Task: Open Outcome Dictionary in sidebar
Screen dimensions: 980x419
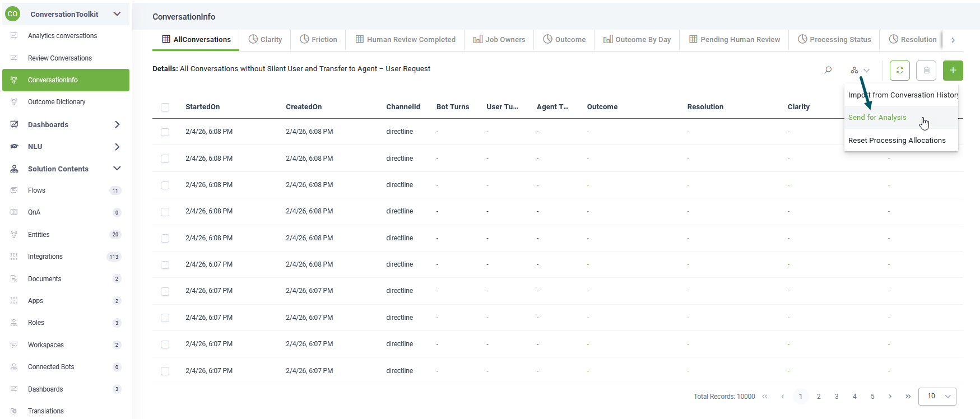Action: pyautogui.click(x=57, y=102)
